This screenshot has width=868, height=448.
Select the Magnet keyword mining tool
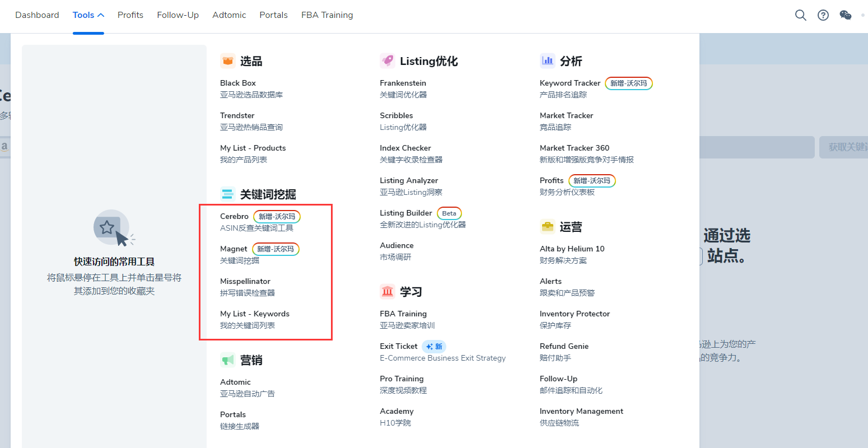pos(234,249)
